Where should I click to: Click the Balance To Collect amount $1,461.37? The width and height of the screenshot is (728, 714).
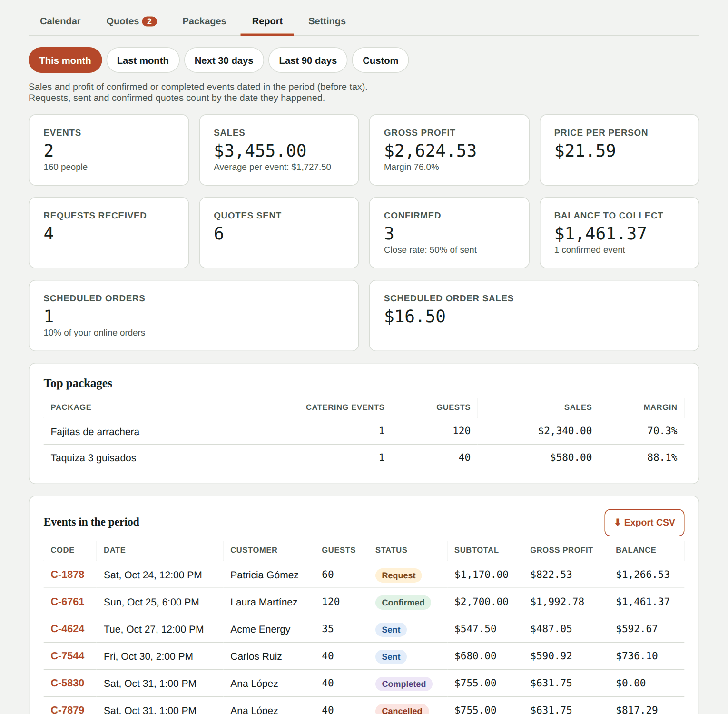[x=600, y=234]
